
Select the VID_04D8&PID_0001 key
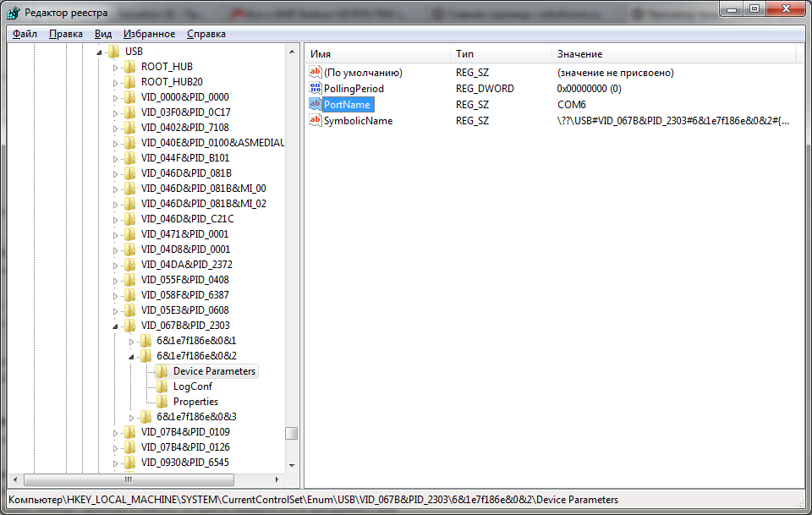(x=185, y=249)
